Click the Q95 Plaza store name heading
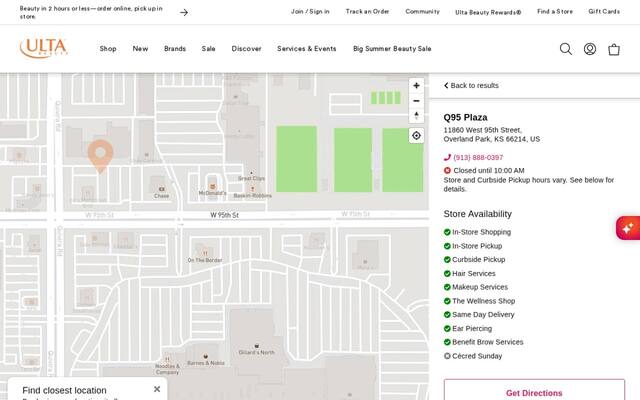This screenshot has width=640, height=400. point(465,118)
